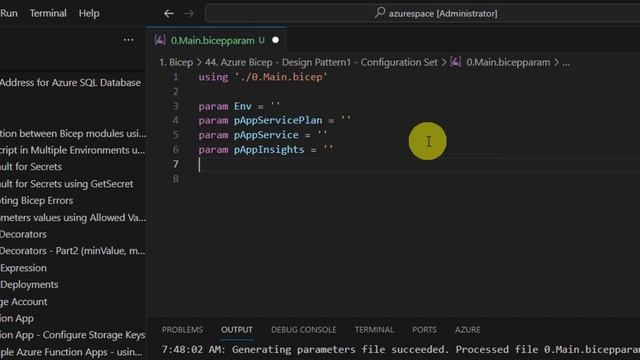
Task: Open 'meters values using Allowed Va...' item
Action: click(73, 218)
